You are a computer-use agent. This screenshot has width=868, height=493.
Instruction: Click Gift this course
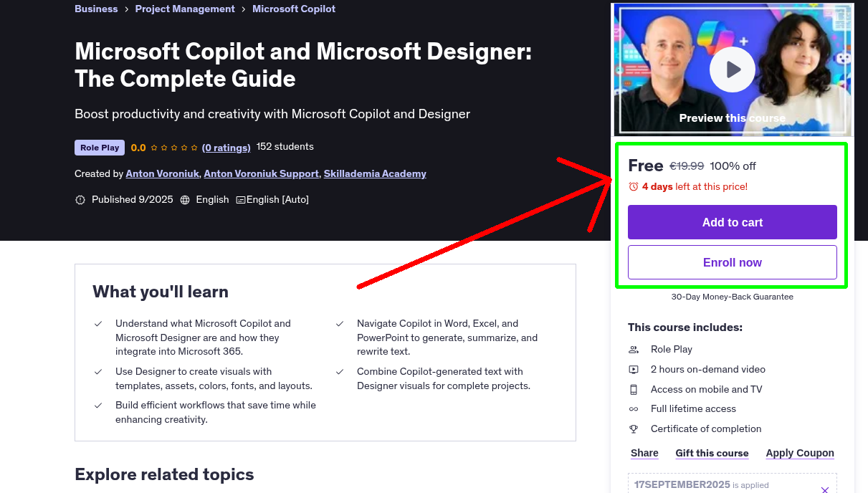click(712, 453)
